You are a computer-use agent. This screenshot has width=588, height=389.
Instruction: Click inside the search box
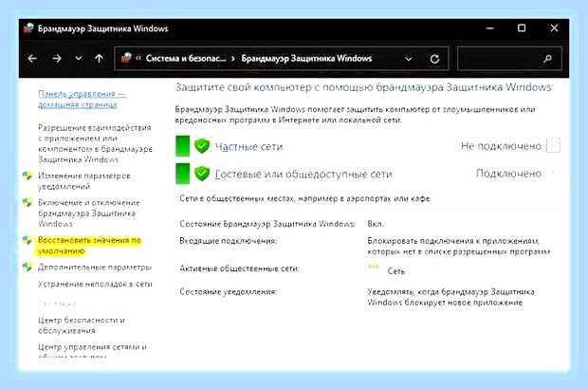(x=509, y=59)
